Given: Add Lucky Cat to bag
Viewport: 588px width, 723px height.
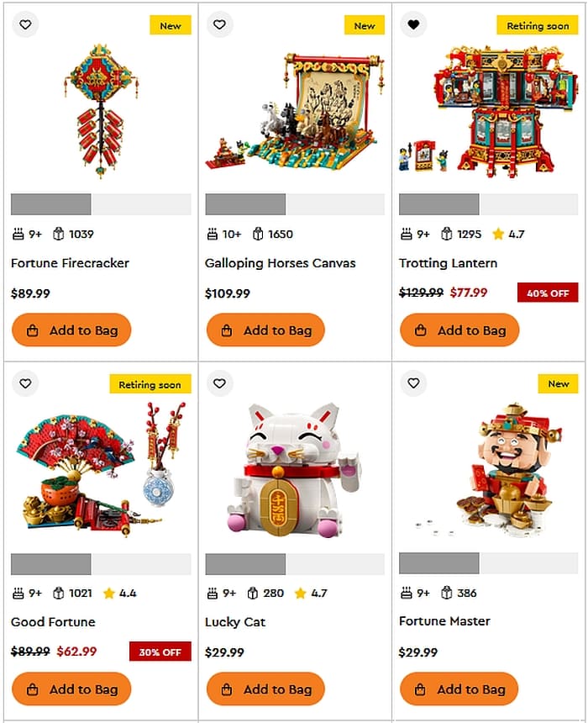Looking at the screenshot, I should [x=265, y=689].
